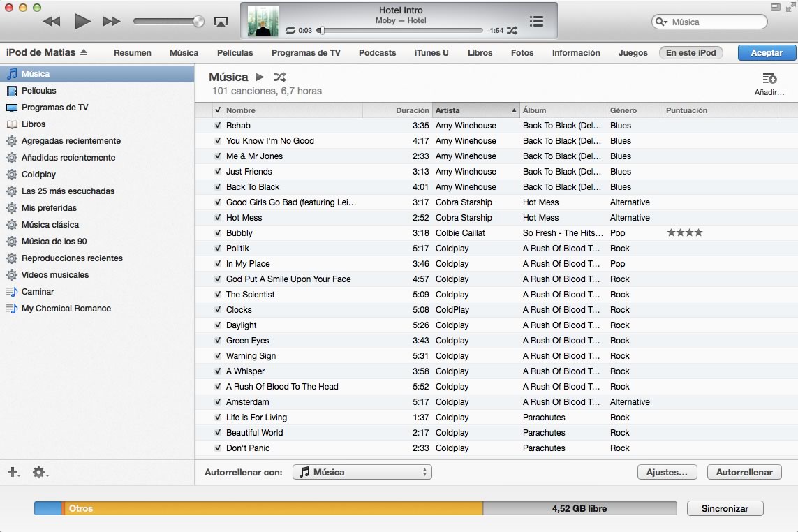Open the search magnifier dropdown
This screenshot has width=798, height=532.
[x=662, y=22]
